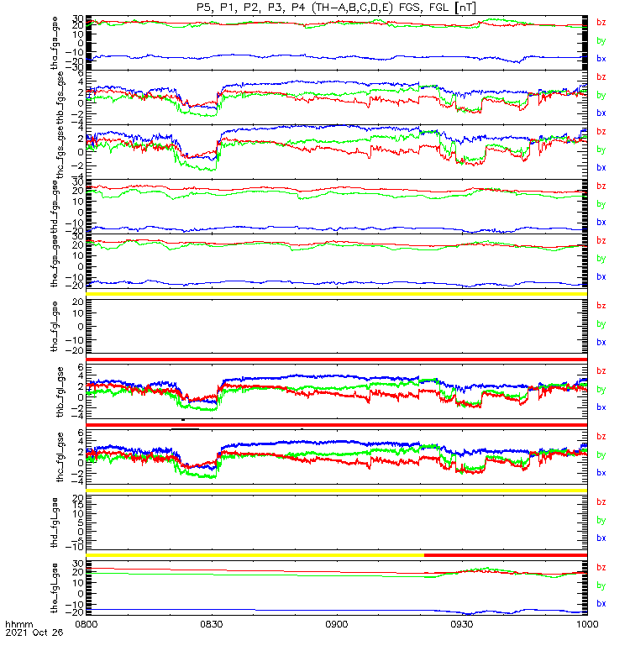Click the bx legend of the_fgl_gse panel

pos(601,603)
